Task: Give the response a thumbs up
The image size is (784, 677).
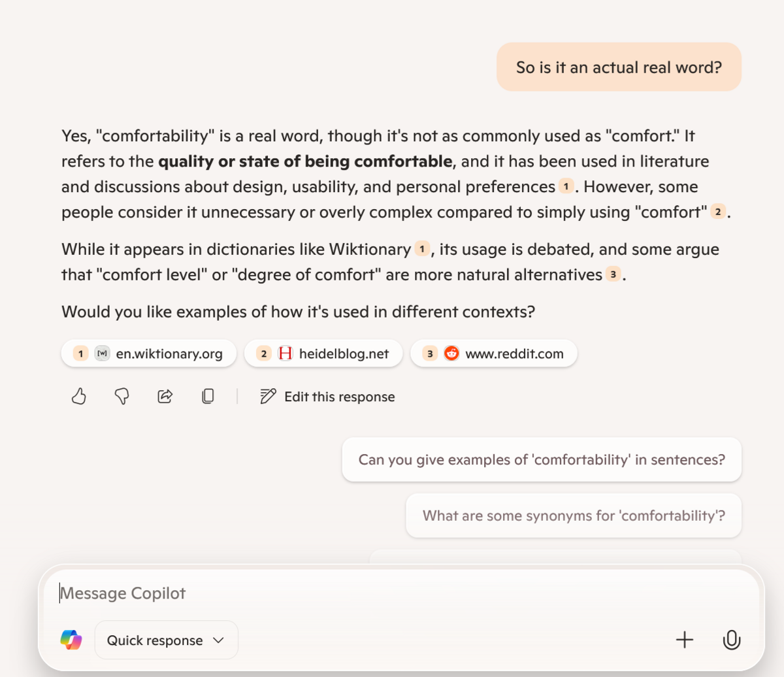Action: coord(78,396)
